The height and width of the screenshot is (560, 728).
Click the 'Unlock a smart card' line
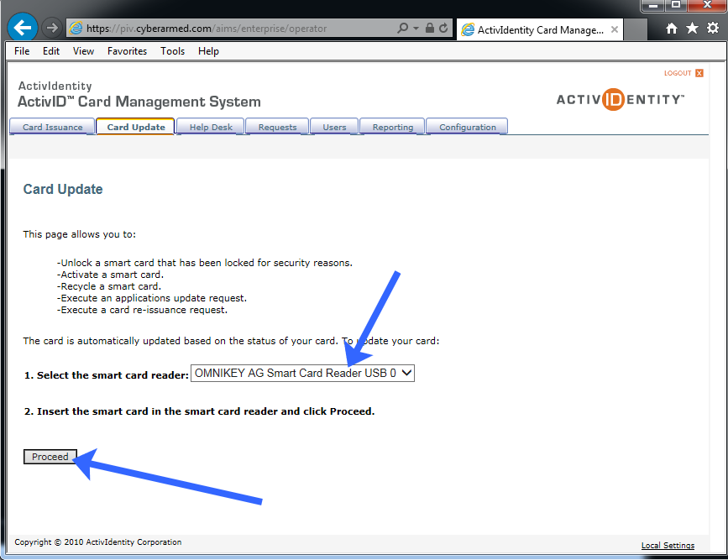point(205,263)
